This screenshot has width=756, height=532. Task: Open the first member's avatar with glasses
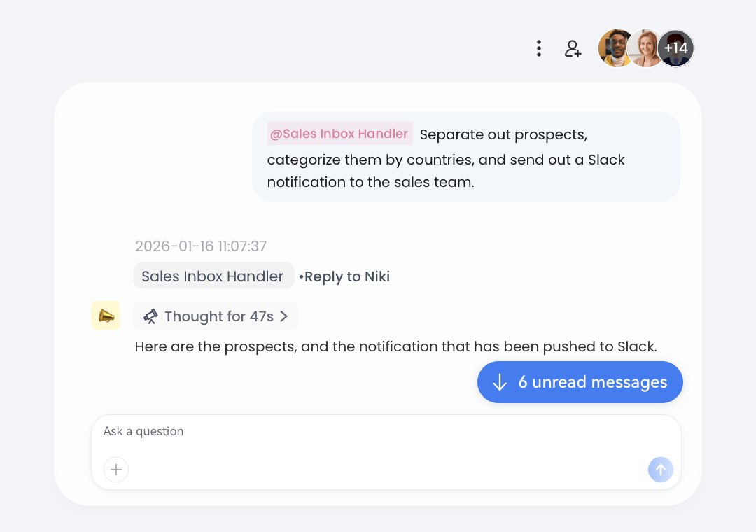pyautogui.click(x=615, y=48)
